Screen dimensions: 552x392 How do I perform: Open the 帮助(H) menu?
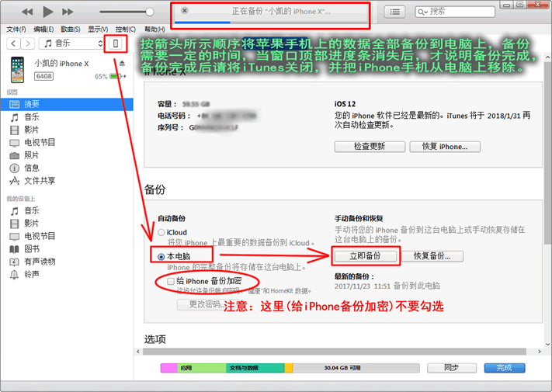[154, 29]
